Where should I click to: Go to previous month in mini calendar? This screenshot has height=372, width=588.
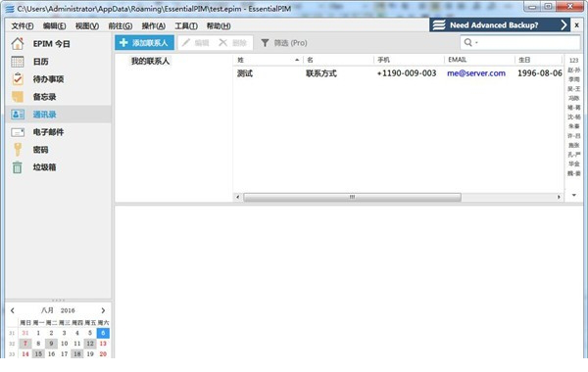[13, 310]
